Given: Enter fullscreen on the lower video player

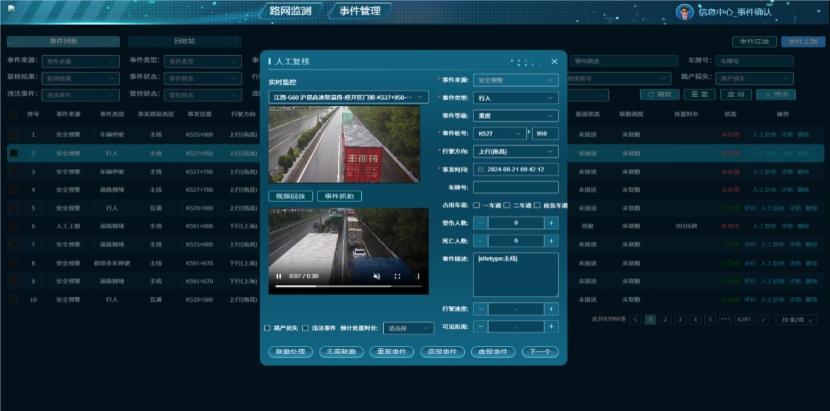Looking at the screenshot, I should point(397,276).
